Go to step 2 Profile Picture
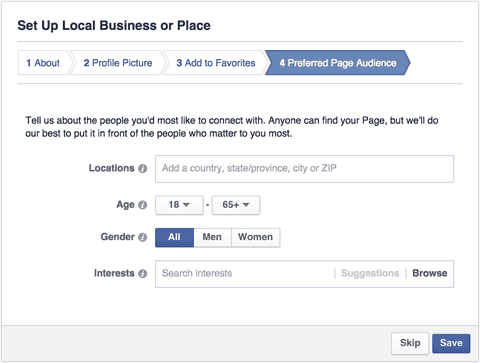480x363 pixels. point(118,63)
